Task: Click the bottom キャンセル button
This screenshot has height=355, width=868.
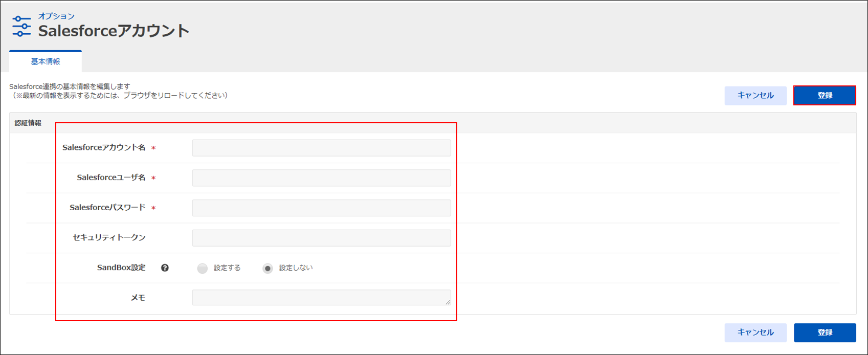Action: pyautogui.click(x=755, y=332)
